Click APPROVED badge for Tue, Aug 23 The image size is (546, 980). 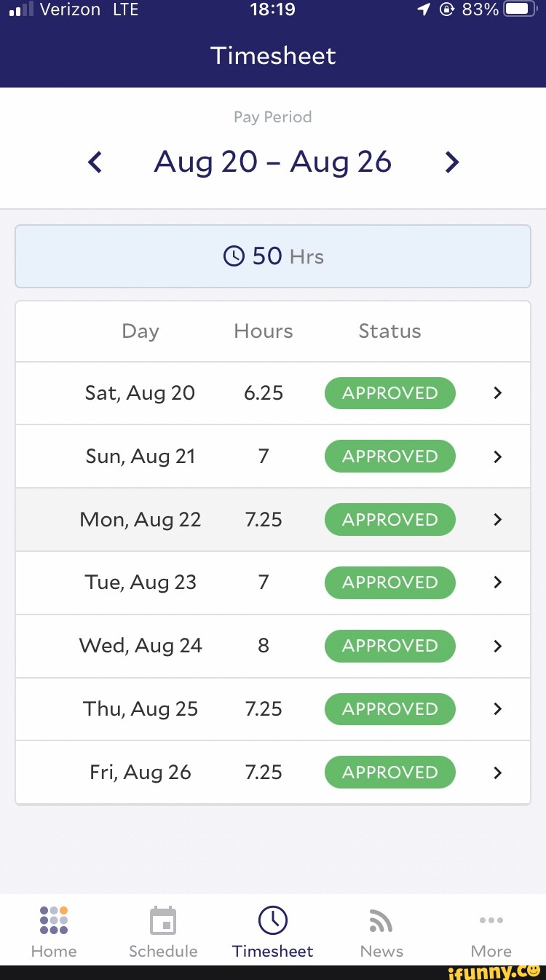(x=389, y=582)
